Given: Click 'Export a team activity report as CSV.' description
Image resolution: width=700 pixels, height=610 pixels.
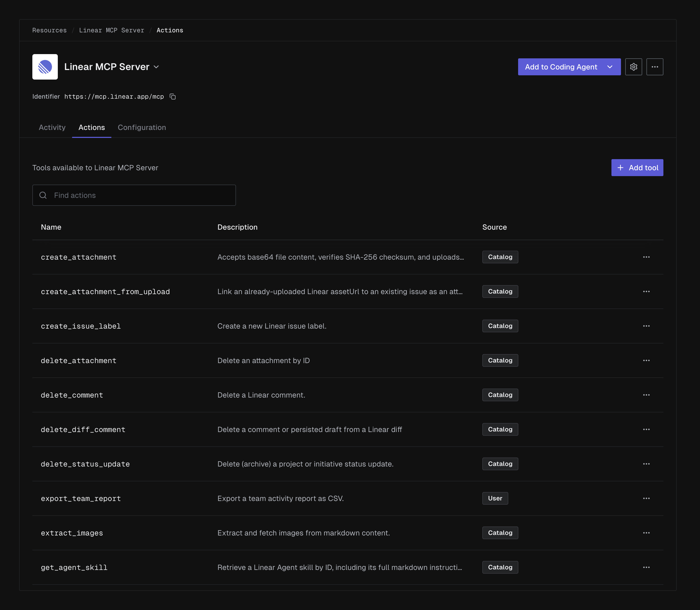Looking at the screenshot, I should [281, 498].
